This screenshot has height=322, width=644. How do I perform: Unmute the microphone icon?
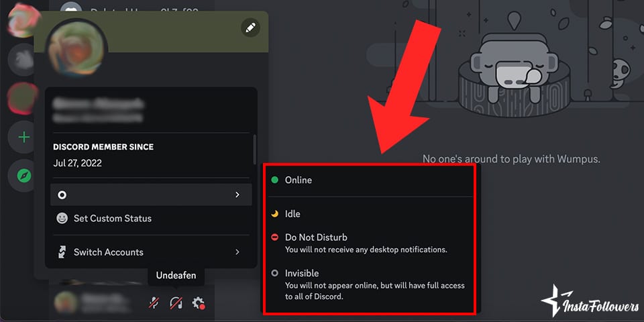(154, 303)
